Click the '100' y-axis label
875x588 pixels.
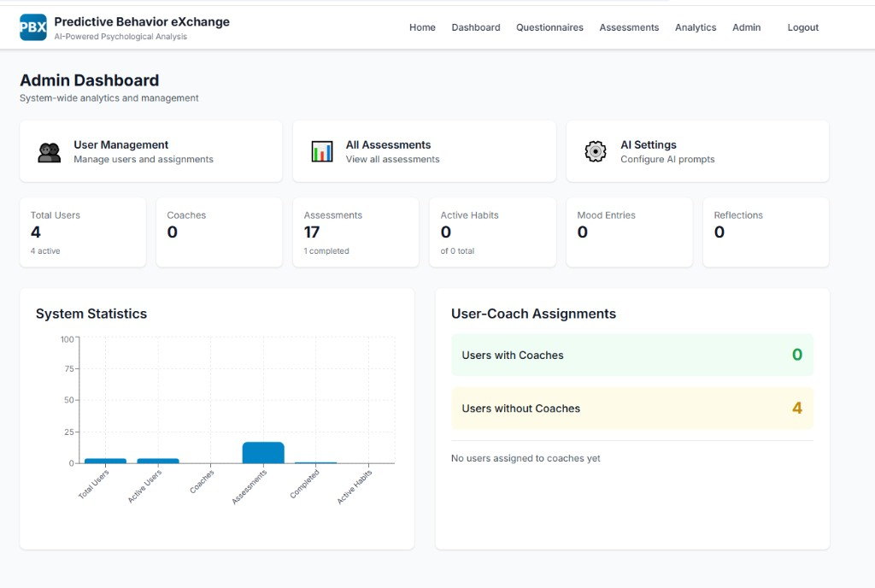[x=67, y=339]
